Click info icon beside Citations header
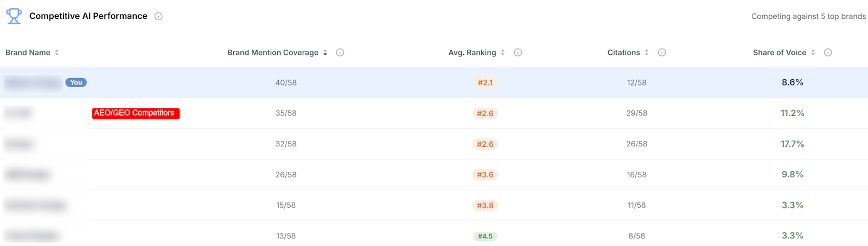The width and height of the screenshot is (868, 246). pyautogui.click(x=662, y=53)
